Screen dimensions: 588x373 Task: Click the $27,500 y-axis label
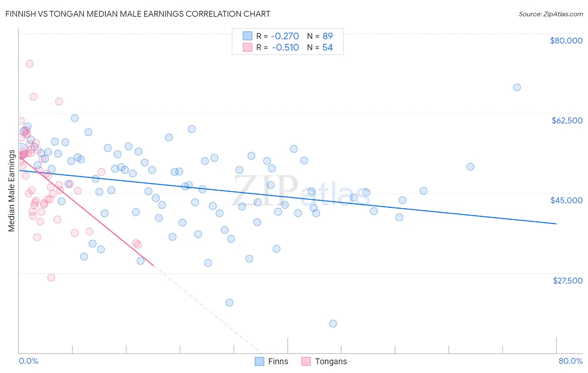click(x=568, y=281)
